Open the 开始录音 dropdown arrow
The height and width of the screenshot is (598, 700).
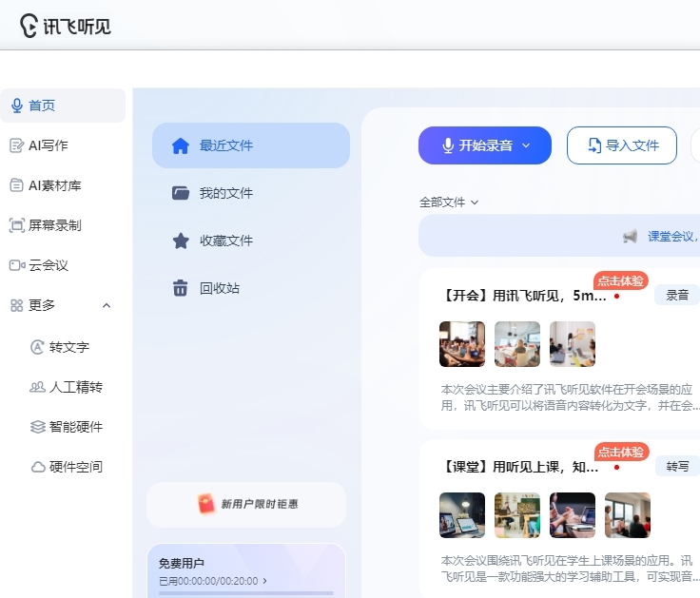[526, 145]
